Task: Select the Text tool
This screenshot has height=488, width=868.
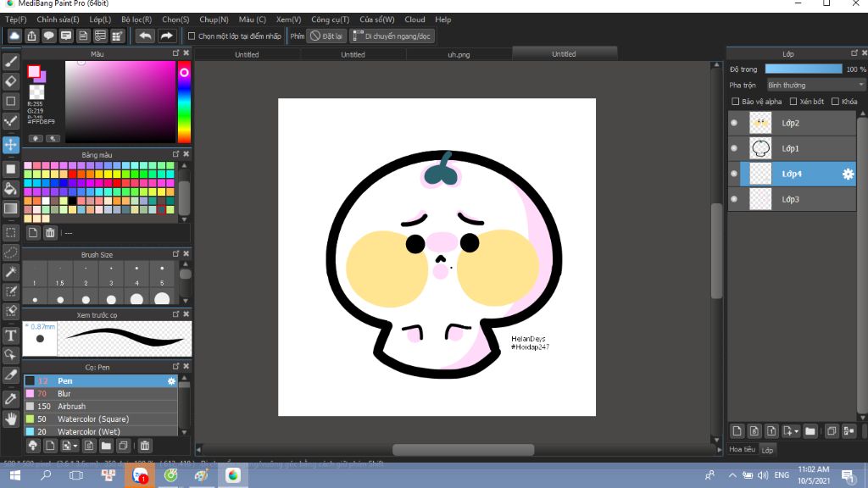Action: coord(10,335)
